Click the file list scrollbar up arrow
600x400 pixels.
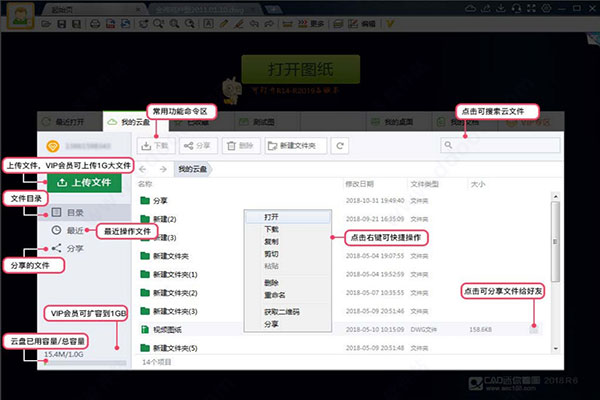[x=556, y=196]
